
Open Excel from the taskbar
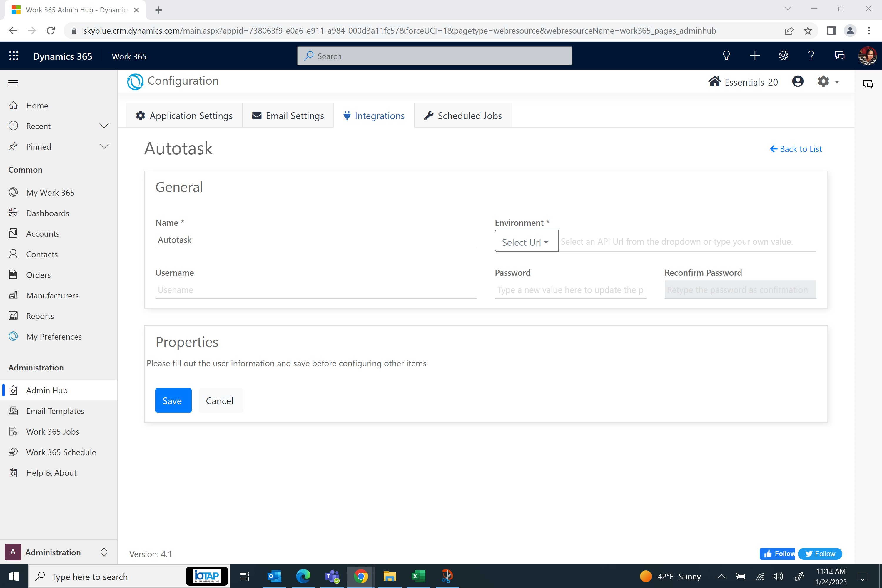[x=418, y=576]
